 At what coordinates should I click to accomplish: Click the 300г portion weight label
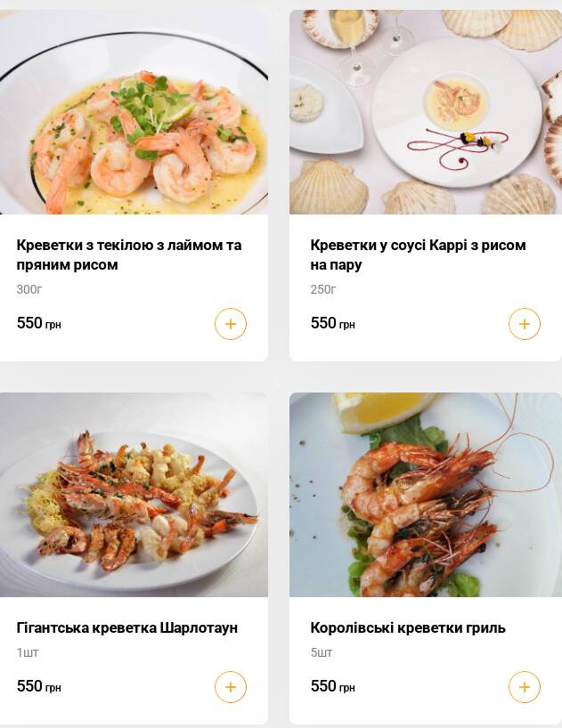tap(29, 289)
